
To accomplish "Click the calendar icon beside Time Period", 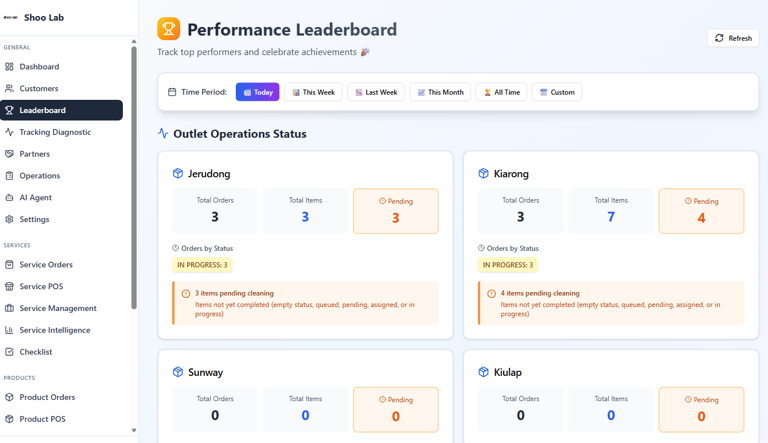I will 172,92.
